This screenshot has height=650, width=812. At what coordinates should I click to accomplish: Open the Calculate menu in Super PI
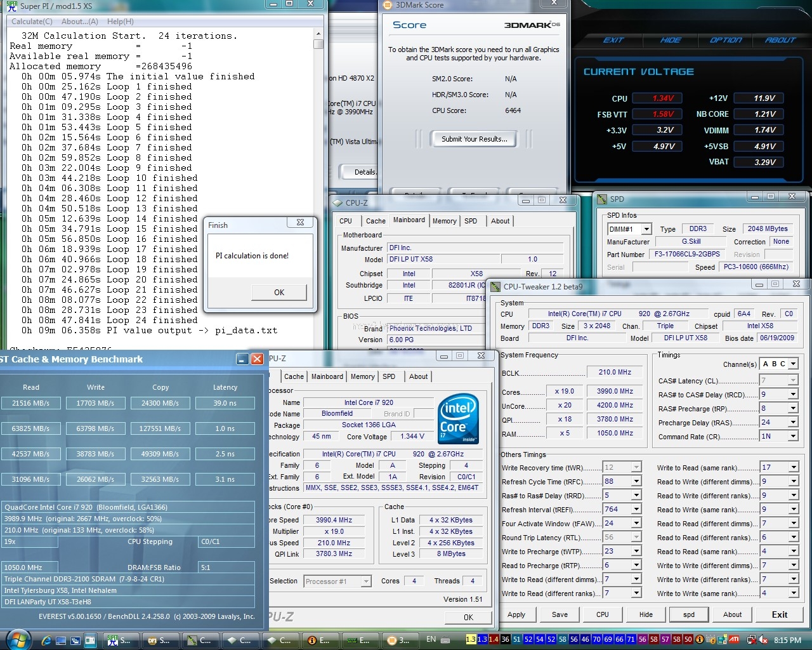(x=32, y=22)
